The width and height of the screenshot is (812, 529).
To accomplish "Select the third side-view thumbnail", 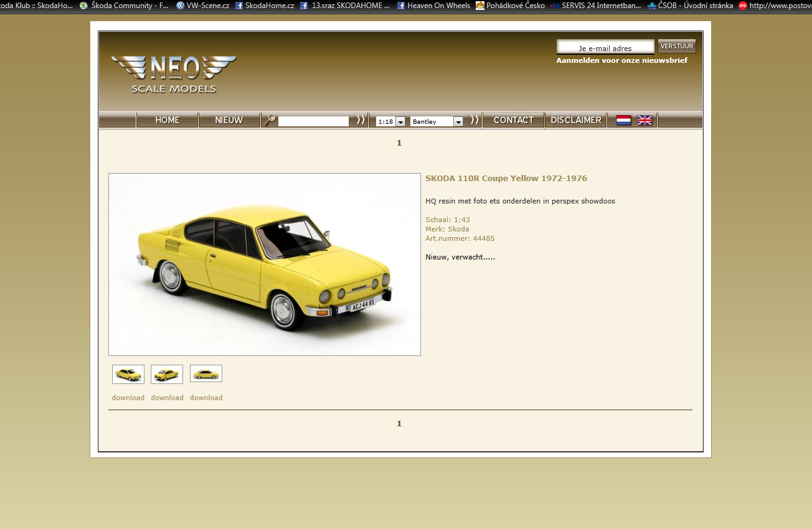I will coord(206,373).
